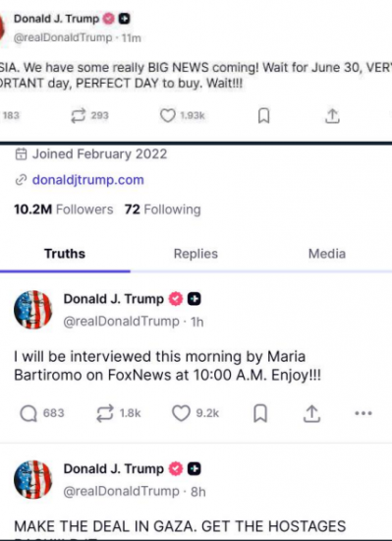Switch to the Replies tab

[x=196, y=254]
